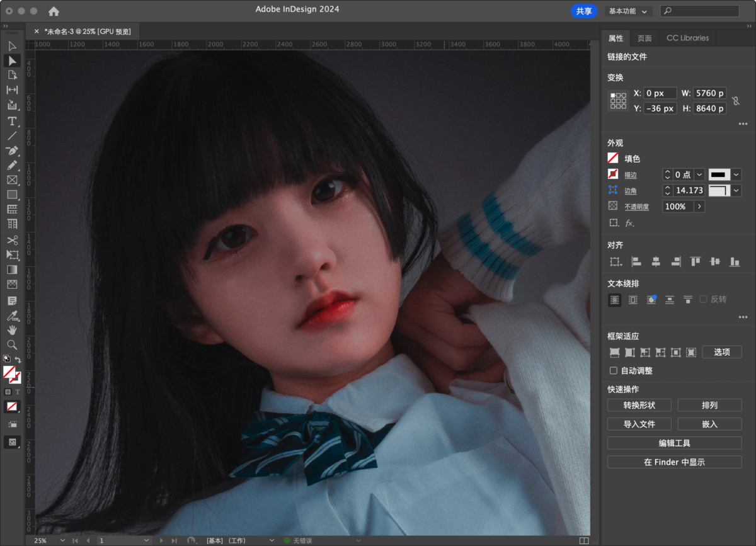This screenshot has width=756, height=546.
Task: Switch to the 属性 panel tab
Action: point(616,38)
